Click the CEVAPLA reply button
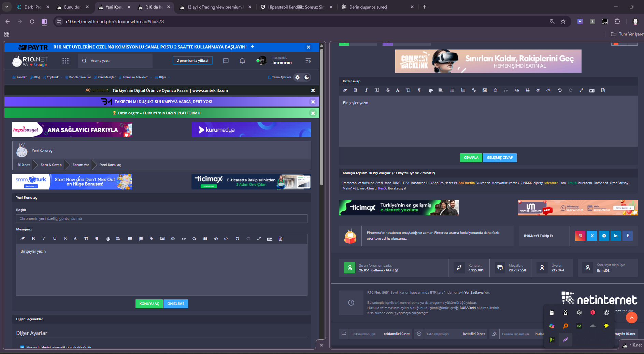The height and width of the screenshot is (354, 644). click(471, 158)
